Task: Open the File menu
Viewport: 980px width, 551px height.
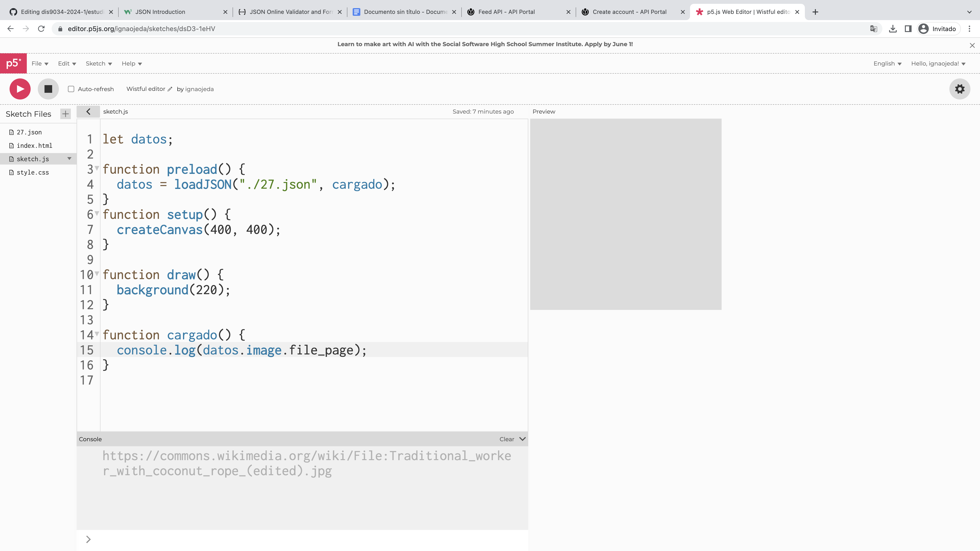Action: coord(40,64)
